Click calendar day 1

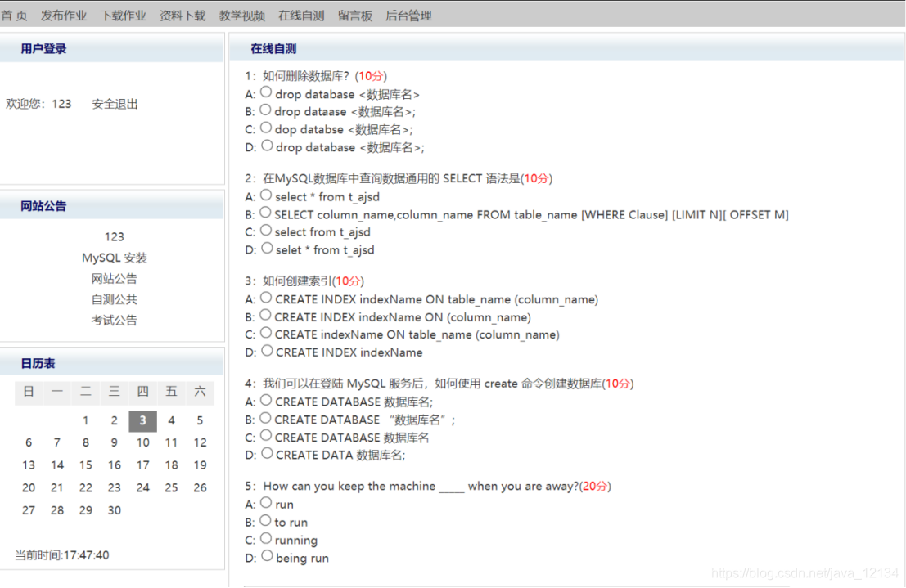pos(85,420)
